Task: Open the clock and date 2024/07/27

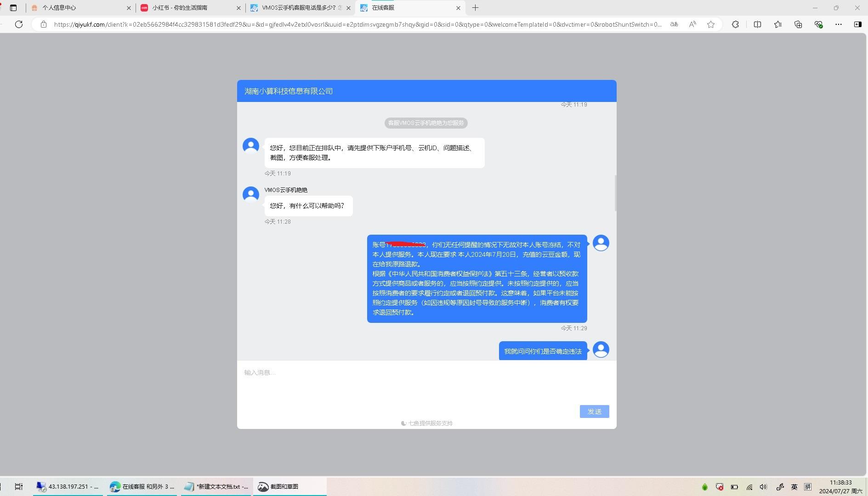Action: [x=841, y=487]
